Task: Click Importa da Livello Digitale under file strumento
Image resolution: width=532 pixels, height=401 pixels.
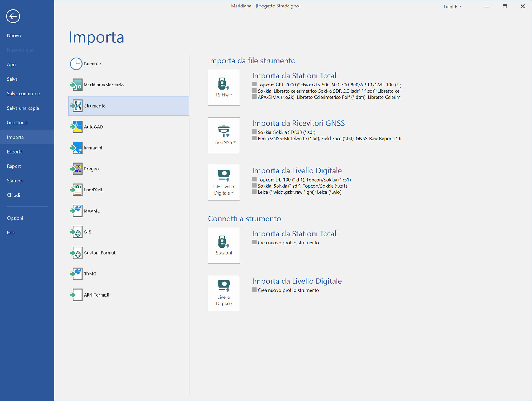Action: coord(297,171)
